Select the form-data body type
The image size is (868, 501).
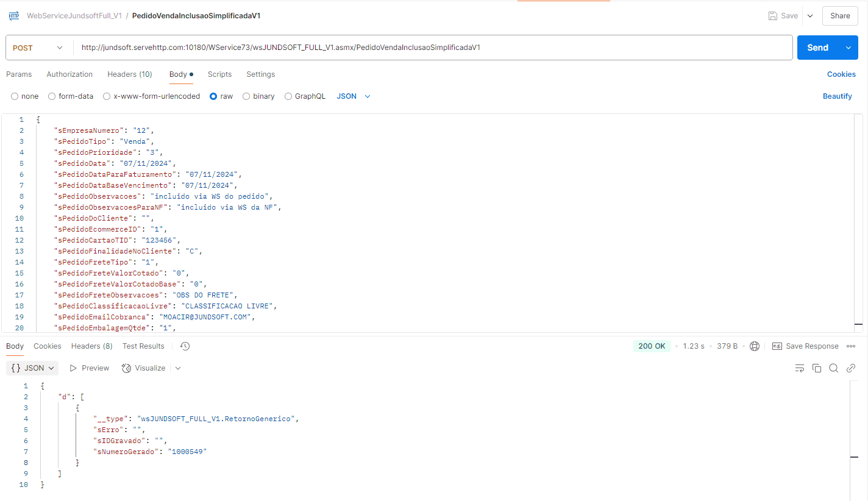pos(52,96)
